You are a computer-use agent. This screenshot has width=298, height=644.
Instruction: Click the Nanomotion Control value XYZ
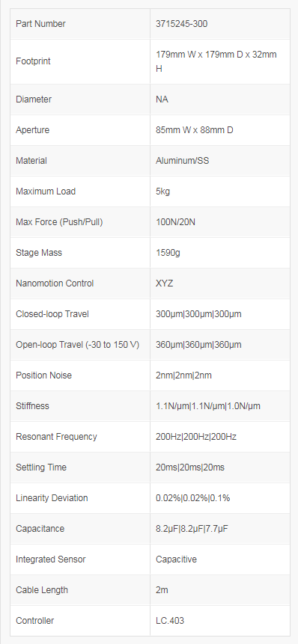165,283
